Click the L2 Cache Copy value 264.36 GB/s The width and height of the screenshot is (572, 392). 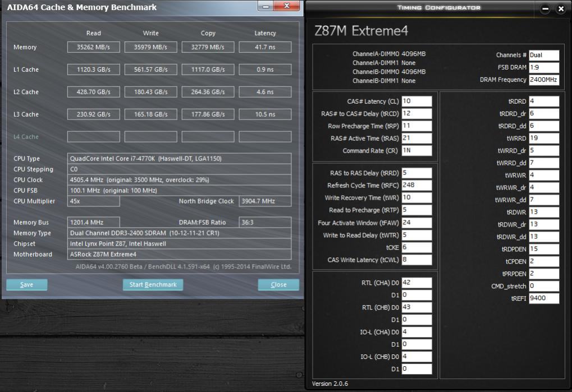coord(208,92)
